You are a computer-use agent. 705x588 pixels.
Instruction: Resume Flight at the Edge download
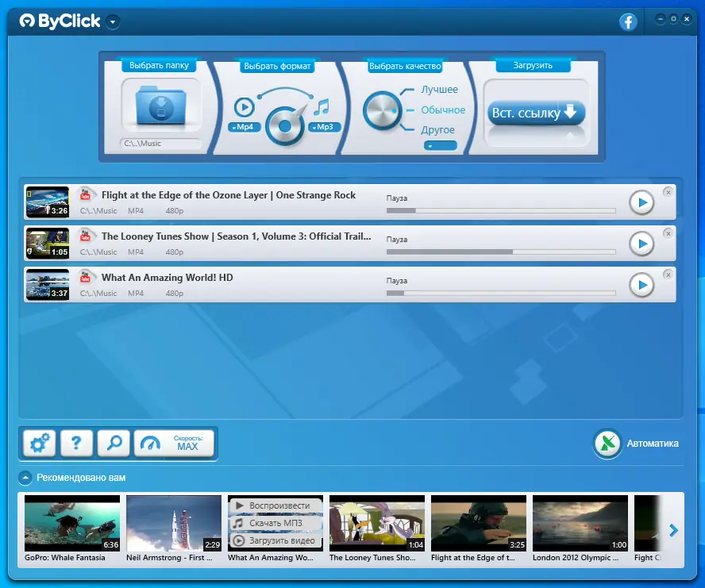(641, 202)
